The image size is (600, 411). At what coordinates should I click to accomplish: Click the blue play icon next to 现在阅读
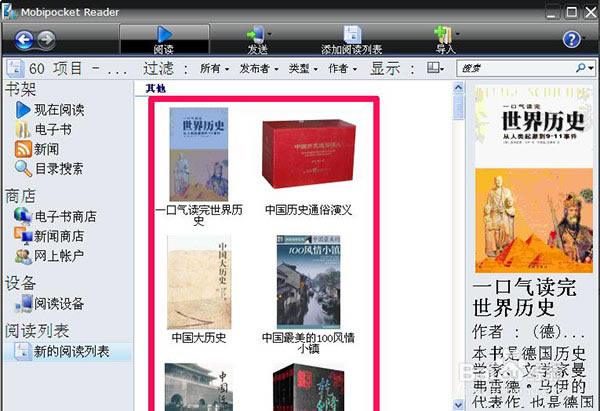pyautogui.click(x=23, y=110)
